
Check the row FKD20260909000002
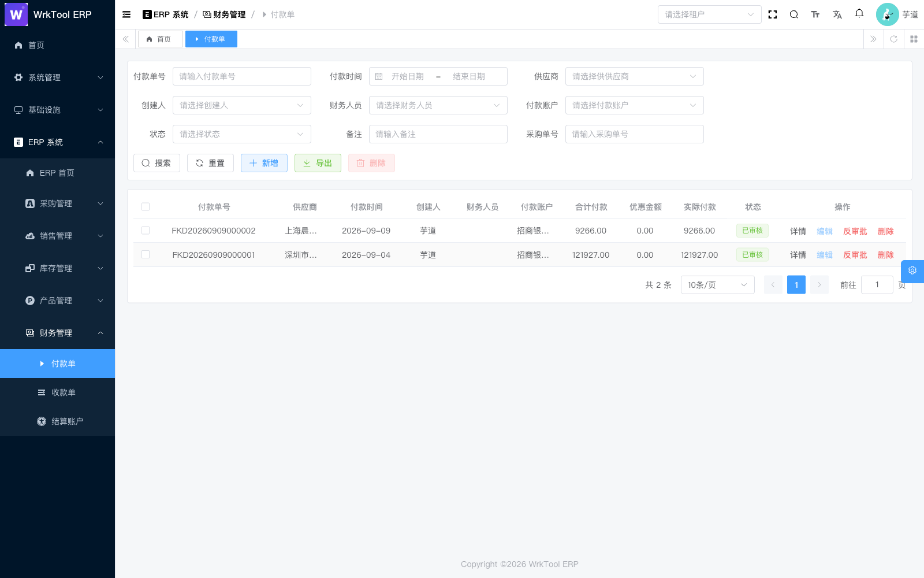(x=146, y=231)
